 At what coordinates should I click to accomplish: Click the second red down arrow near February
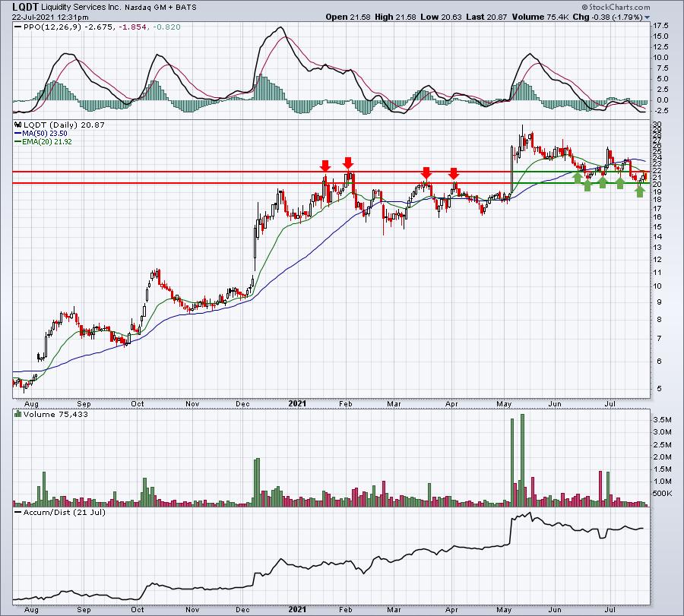click(347, 163)
